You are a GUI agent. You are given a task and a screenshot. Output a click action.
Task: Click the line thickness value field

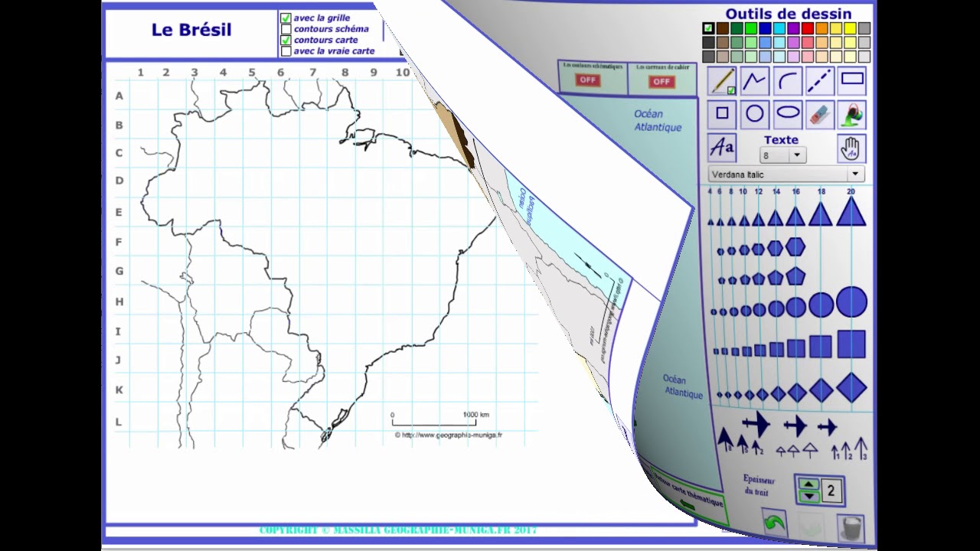coord(831,491)
